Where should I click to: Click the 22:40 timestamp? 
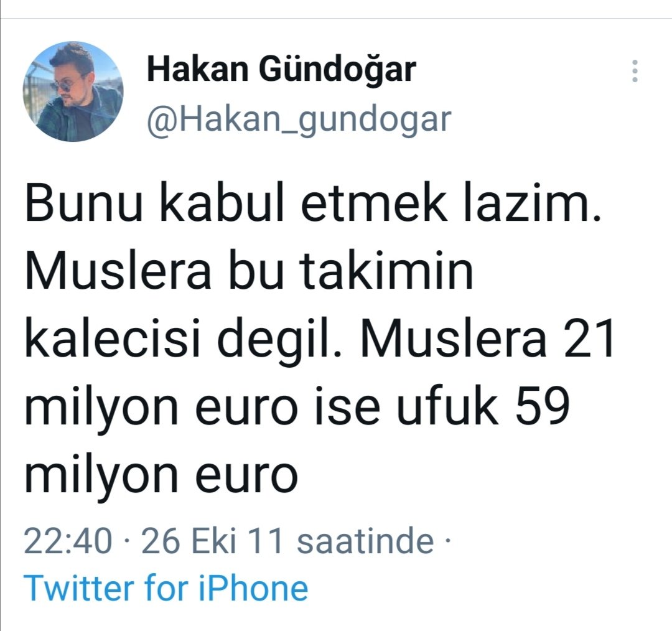coord(68,541)
